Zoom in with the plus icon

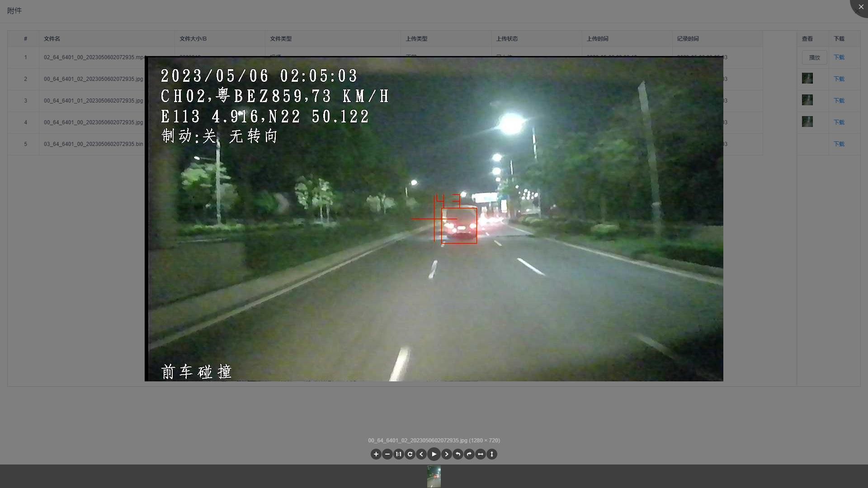point(376,454)
